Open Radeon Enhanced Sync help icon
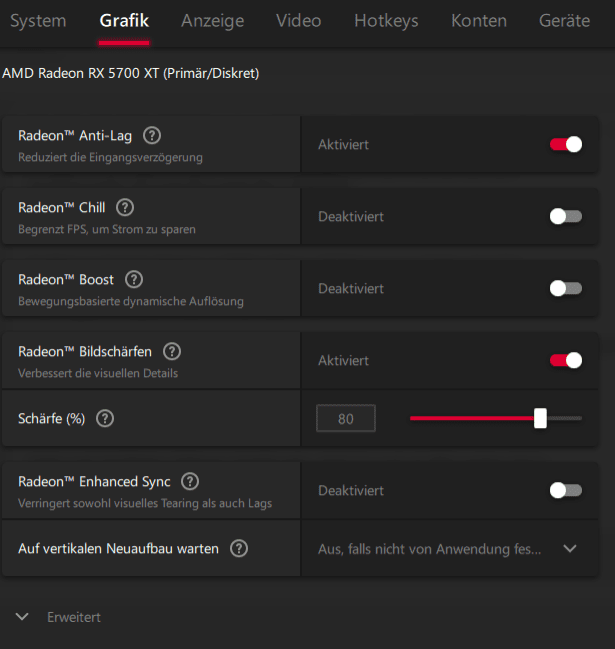The height and width of the screenshot is (649, 615). [x=190, y=481]
